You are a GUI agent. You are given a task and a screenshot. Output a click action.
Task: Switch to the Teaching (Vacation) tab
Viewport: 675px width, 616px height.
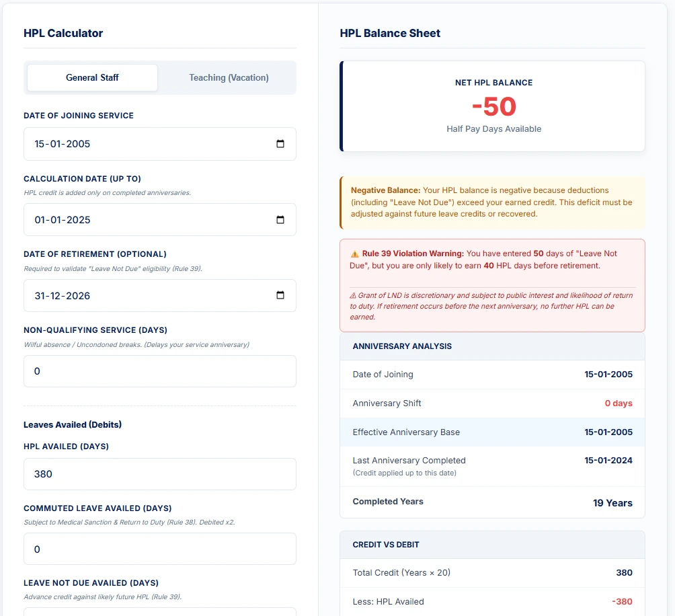point(228,77)
